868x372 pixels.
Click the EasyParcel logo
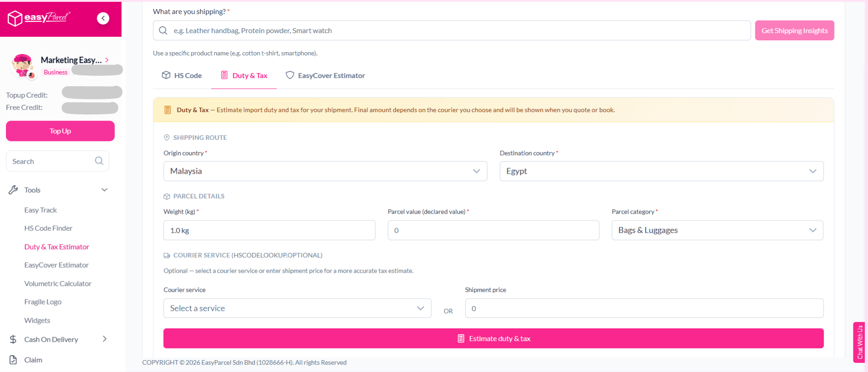(x=39, y=18)
